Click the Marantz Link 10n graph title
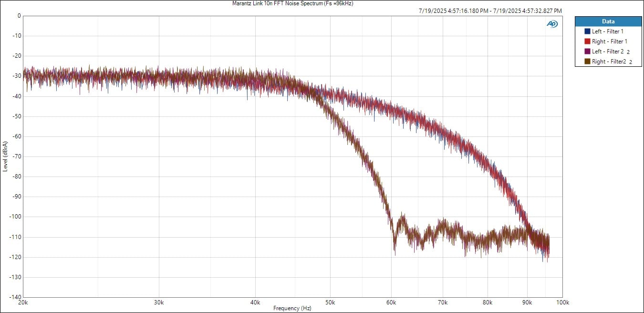Image resolution: width=644 pixels, height=313 pixels. (292, 3)
